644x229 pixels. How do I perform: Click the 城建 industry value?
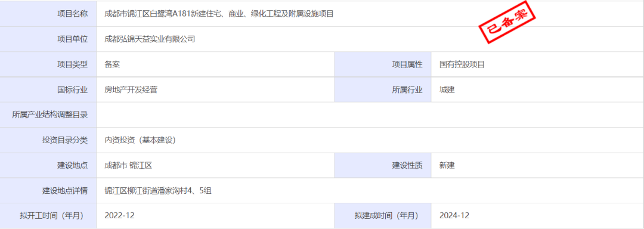pos(447,90)
